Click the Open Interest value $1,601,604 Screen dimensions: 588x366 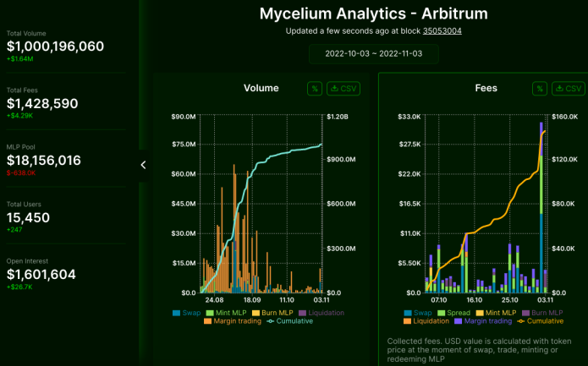[x=41, y=275]
